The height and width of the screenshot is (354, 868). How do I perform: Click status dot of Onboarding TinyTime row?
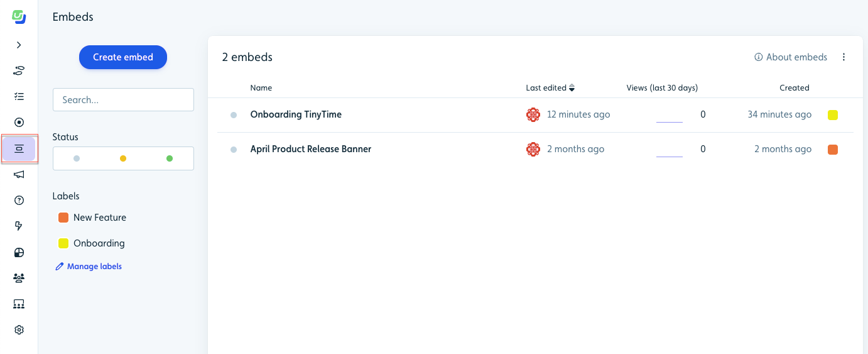(x=234, y=115)
